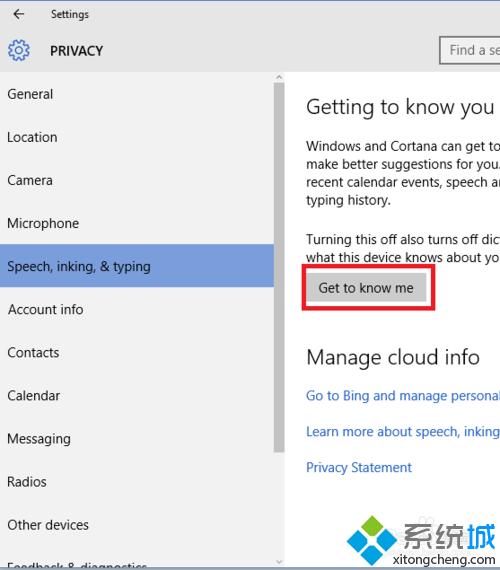500x570 pixels.
Task: Open the Privacy Statement link
Action: [359, 467]
